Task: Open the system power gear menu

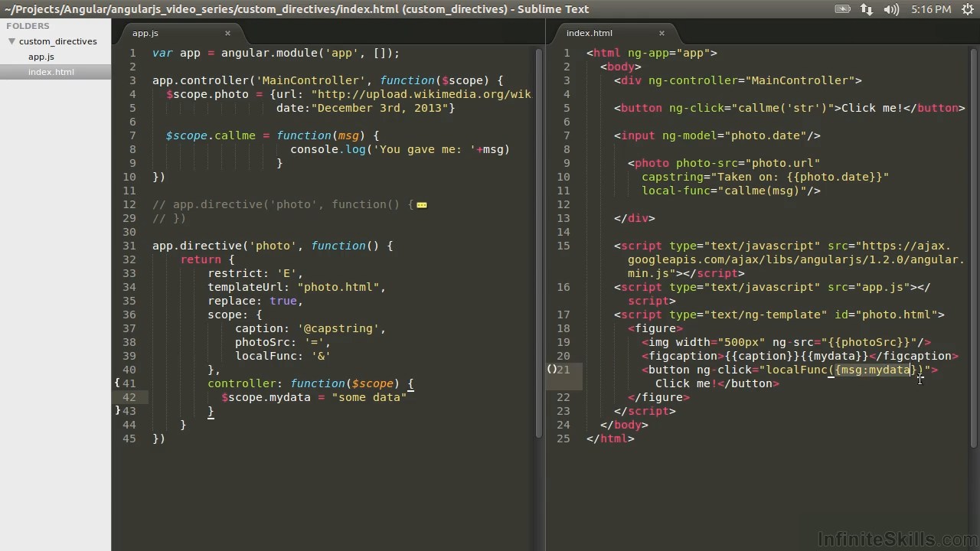Action: 967,9
